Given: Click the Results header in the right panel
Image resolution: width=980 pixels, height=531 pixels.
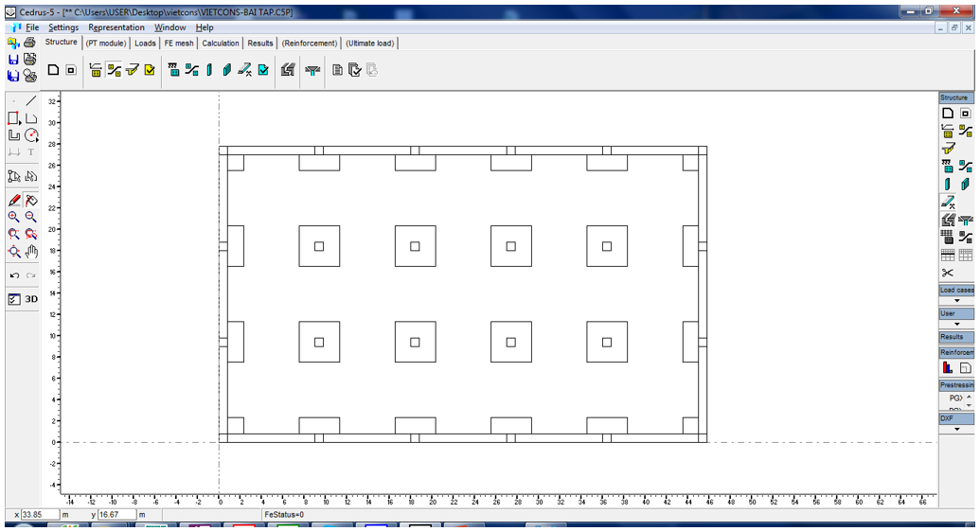Looking at the screenshot, I should (956, 337).
